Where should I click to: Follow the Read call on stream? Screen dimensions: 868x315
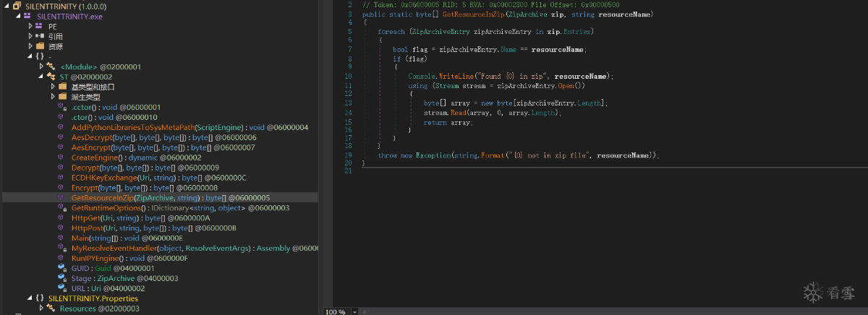[458, 113]
